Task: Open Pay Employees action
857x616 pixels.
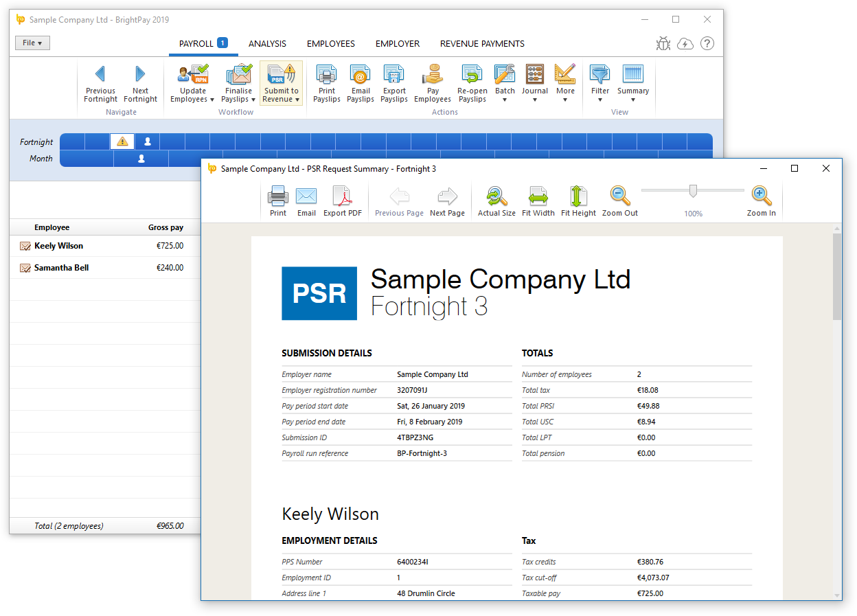Action: click(x=433, y=84)
